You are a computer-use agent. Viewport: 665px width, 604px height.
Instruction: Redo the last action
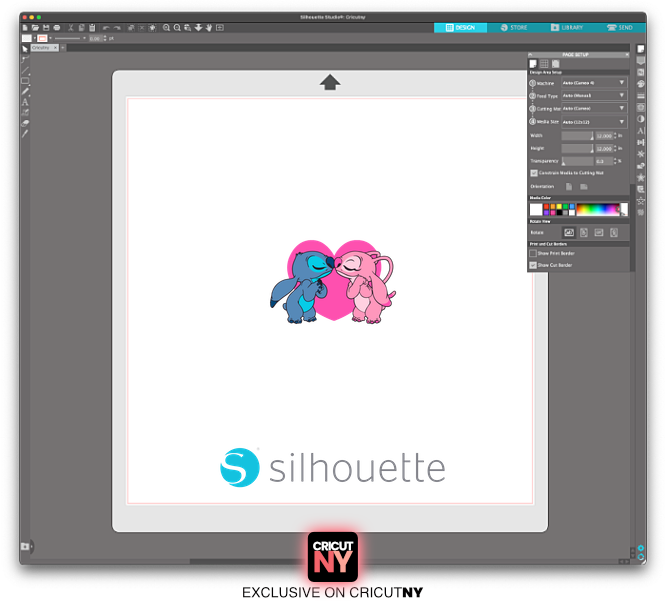click(117, 28)
